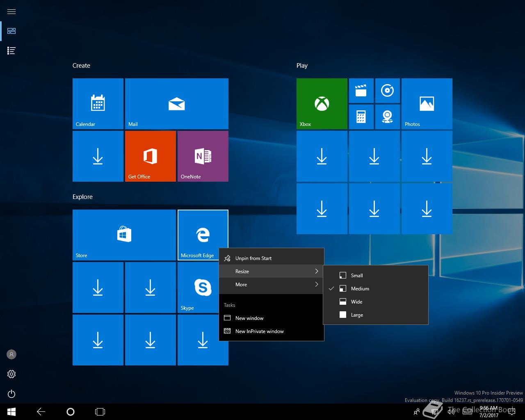Open Settings gear in the Start sidebar
The height and width of the screenshot is (420, 525).
[11, 374]
